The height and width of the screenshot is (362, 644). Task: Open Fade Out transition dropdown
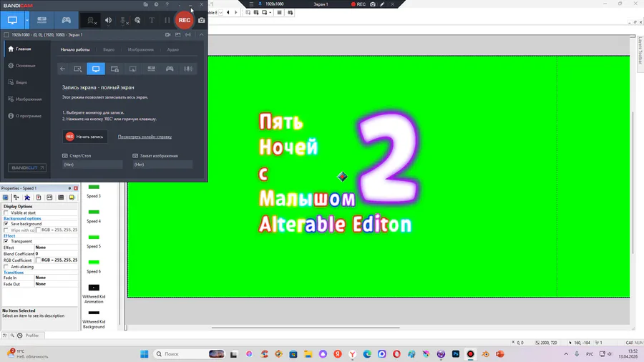click(x=57, y=284)
